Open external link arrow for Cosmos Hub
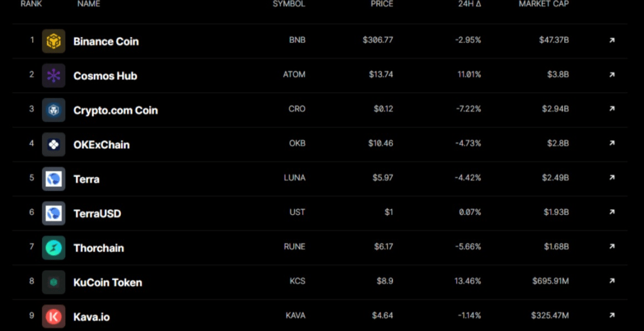Viewport: 644px width, 331px height. point(612,75)
